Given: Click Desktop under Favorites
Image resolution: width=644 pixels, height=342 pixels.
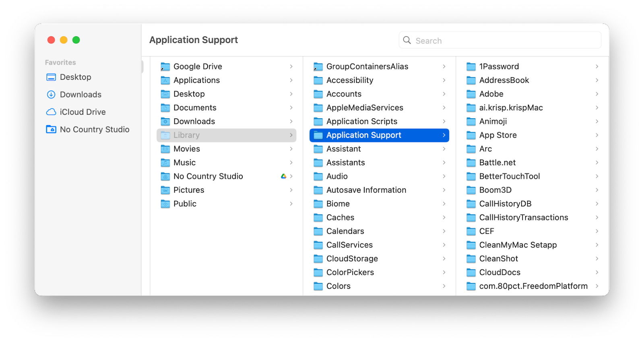Looking at the screenshot, I should [x=75, y=77].
